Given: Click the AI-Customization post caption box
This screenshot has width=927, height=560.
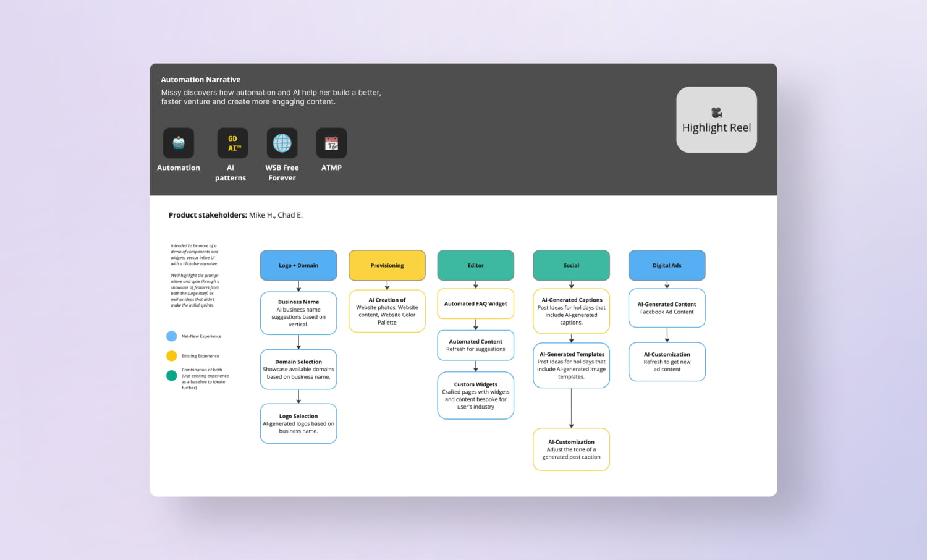Looking at the screenshot, I should coord(571,449).
